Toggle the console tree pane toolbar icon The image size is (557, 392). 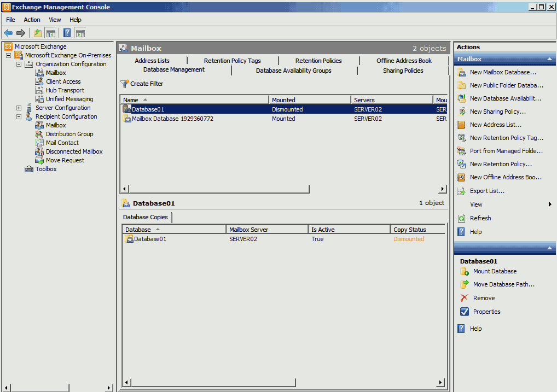[51, 33]
